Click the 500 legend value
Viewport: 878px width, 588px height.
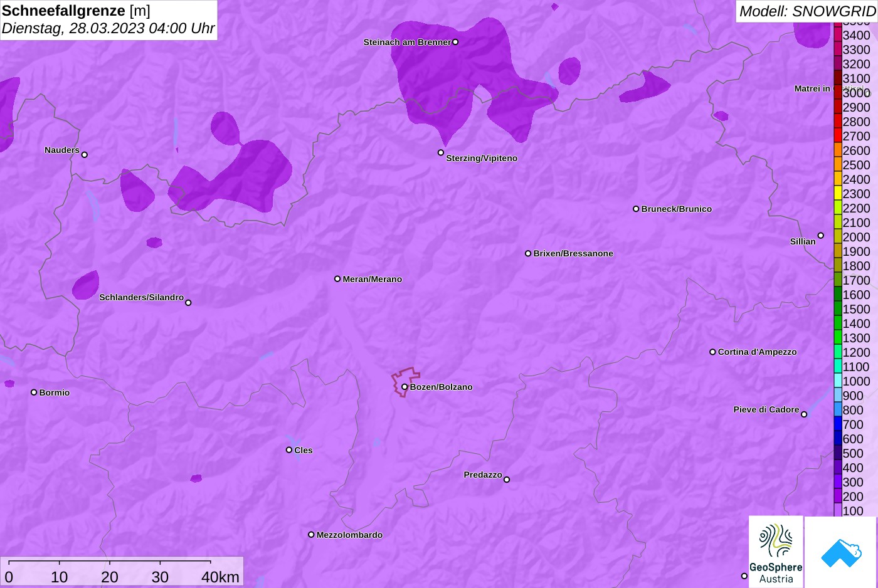click(x=853, y=453)
